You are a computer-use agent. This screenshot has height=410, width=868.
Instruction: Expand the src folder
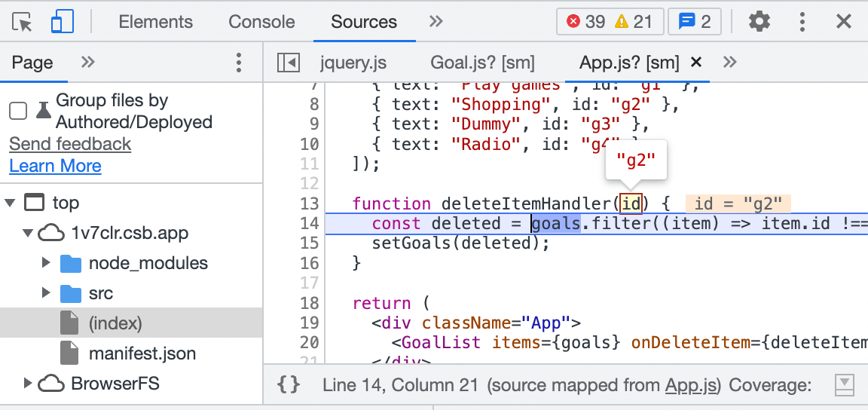pyautogui.click(x=47, y=292)
